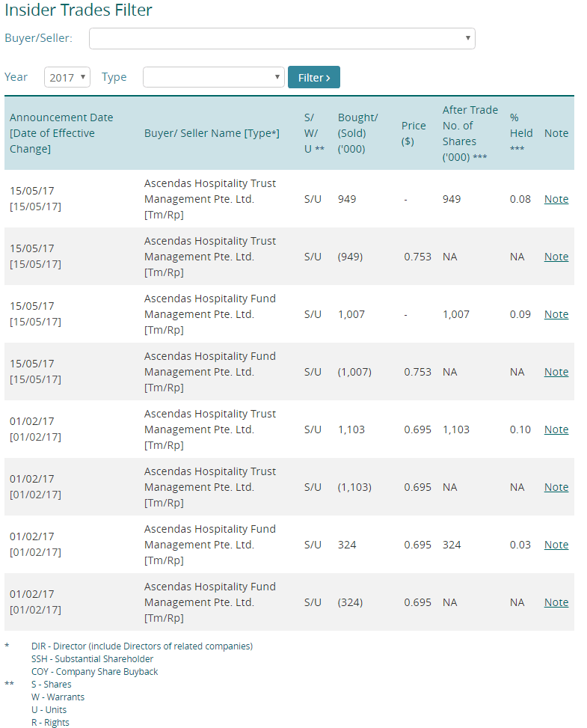Open Note link for 949 bought row
This screenshot has height=728, width=587.
(x=556, y=199)
